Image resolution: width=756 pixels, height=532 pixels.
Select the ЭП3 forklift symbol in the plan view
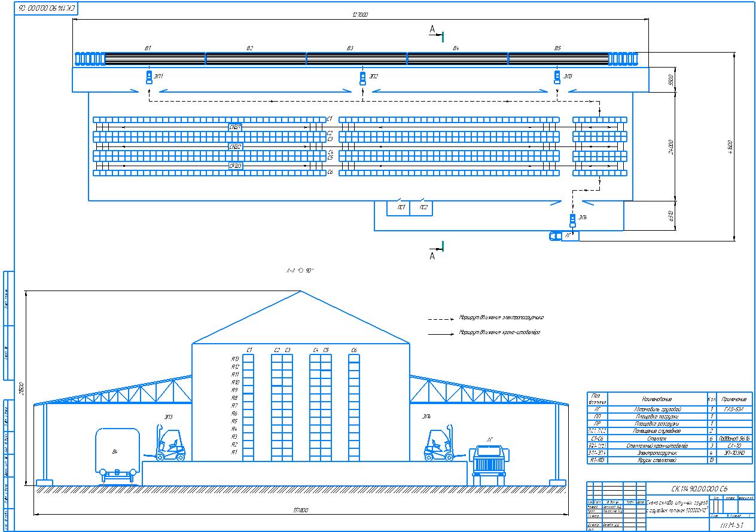click(x=557, y=78)
